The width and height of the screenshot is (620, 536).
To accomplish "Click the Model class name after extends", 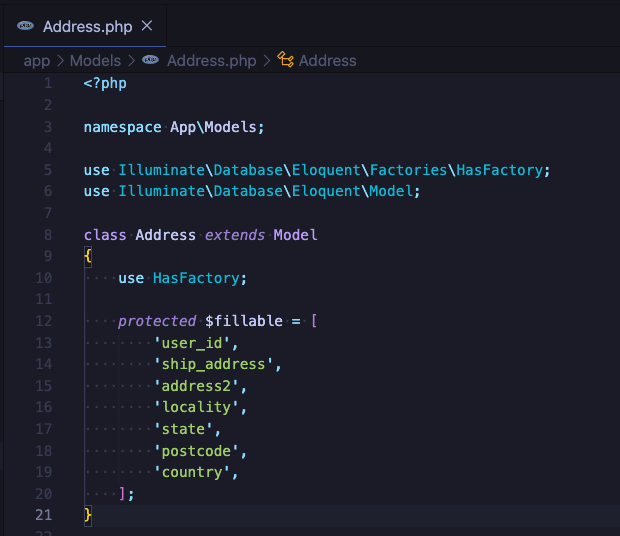I will pos(295,235).
